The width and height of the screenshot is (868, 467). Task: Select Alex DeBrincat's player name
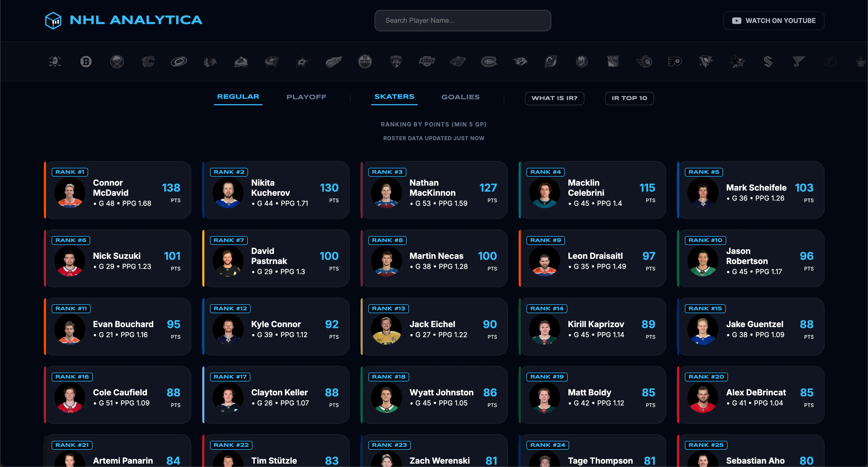[x=756, y=393]
